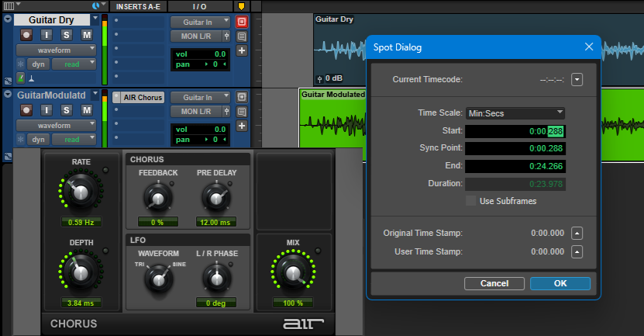Viewport: 644px width, 336px height.
Task: Click the INSERTS A-E column header
Action: (x=138, y=6)
